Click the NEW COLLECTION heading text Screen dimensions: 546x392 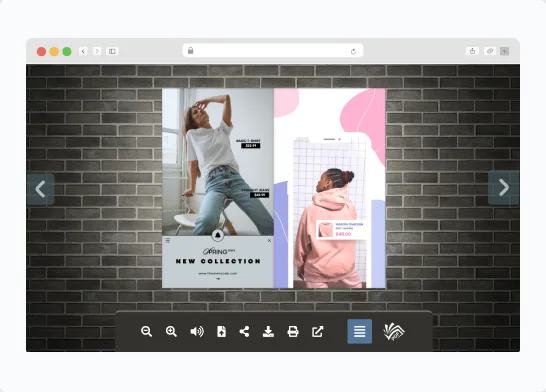218,261
